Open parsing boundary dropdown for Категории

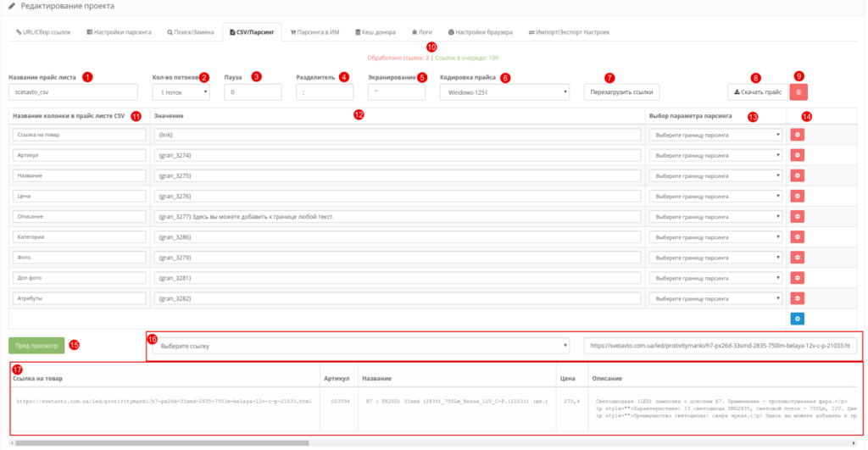(715, 237)
